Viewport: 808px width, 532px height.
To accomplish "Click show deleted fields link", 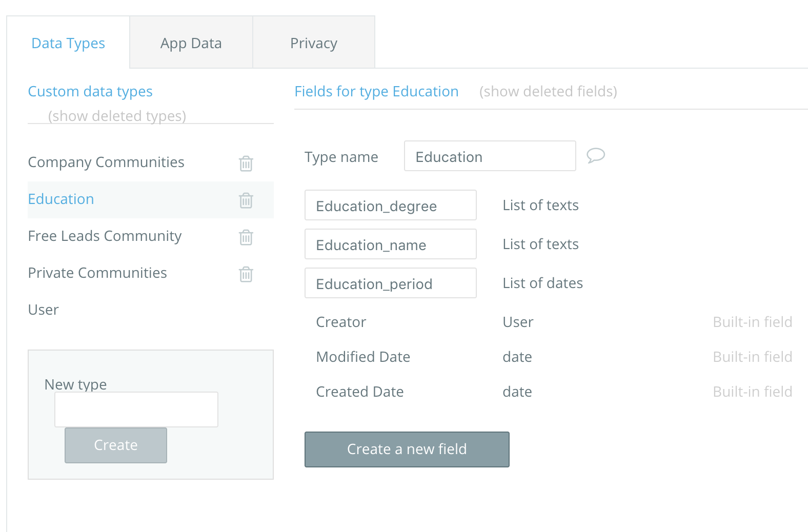I will tap(548, 91).
